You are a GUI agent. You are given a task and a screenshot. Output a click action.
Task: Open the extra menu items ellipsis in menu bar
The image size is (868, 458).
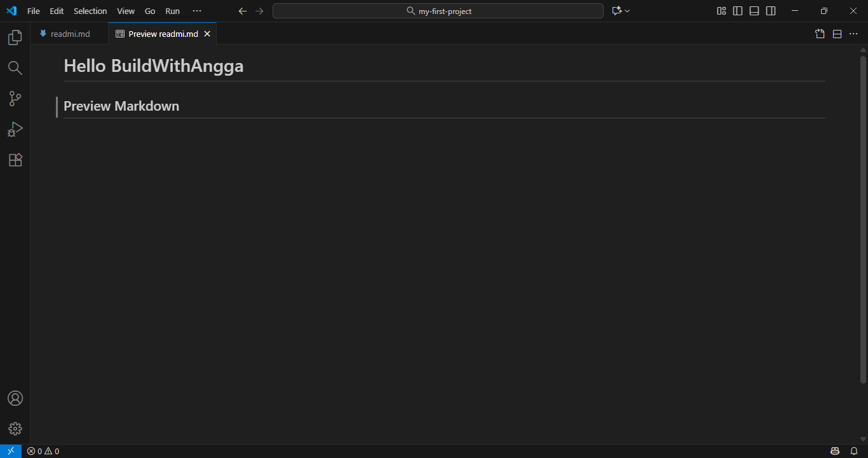point(196,10)
